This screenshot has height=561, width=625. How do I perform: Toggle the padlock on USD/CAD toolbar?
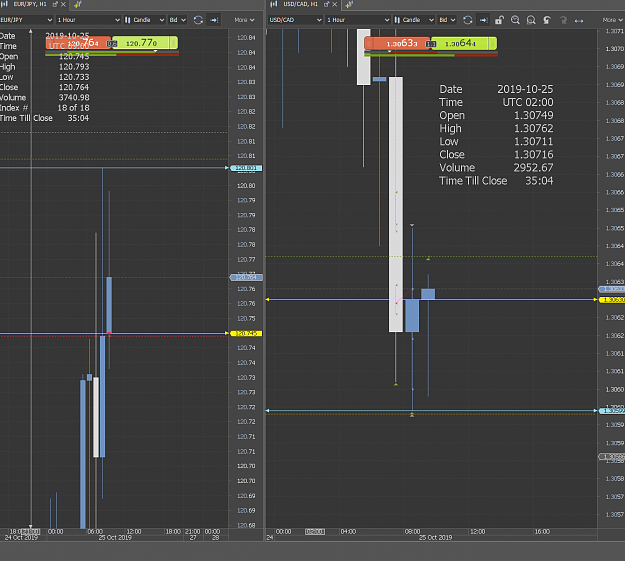(x=499, y=20)
